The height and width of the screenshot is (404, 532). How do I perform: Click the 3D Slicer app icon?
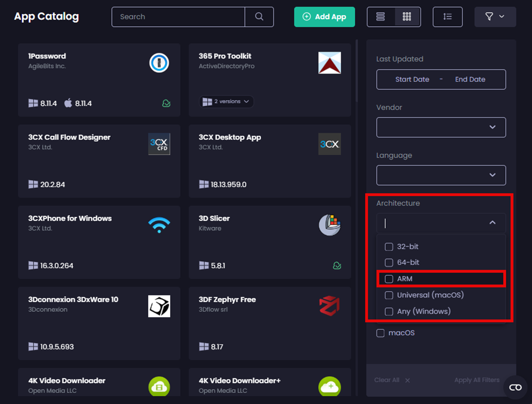point(329,225)
